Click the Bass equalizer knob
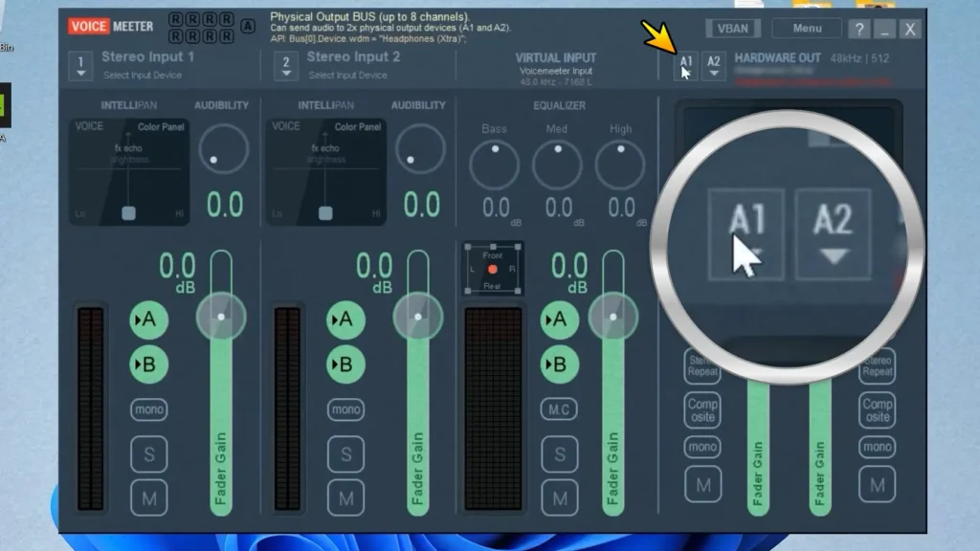980x551 pixels. pos(495,165)
